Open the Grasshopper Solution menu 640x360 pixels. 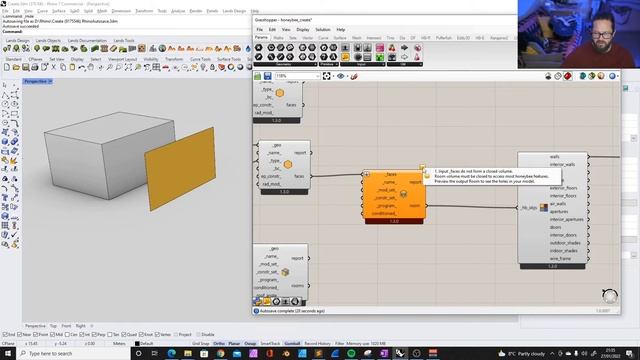(322, 29)
